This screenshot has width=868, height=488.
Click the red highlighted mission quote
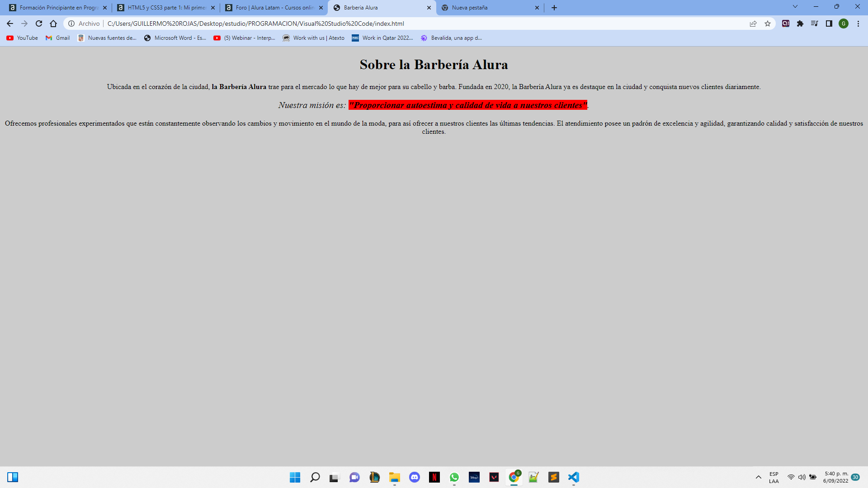point(467,105)
